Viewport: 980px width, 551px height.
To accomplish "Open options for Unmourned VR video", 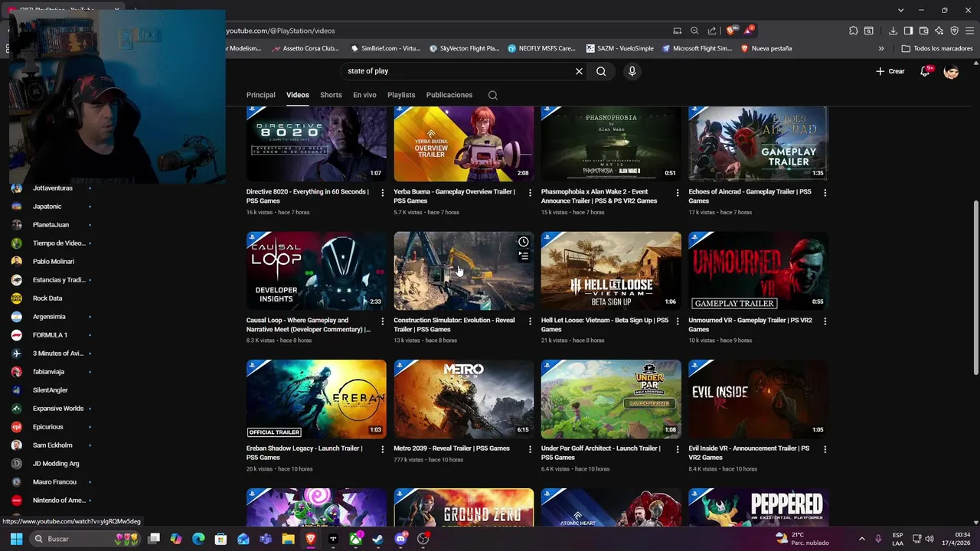I will [825, 321].
